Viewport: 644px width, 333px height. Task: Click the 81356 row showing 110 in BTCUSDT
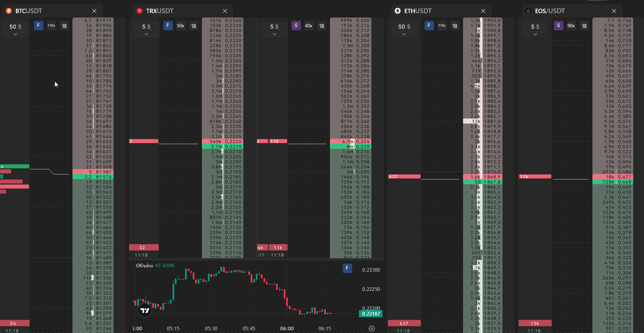[x=93, y=278]
